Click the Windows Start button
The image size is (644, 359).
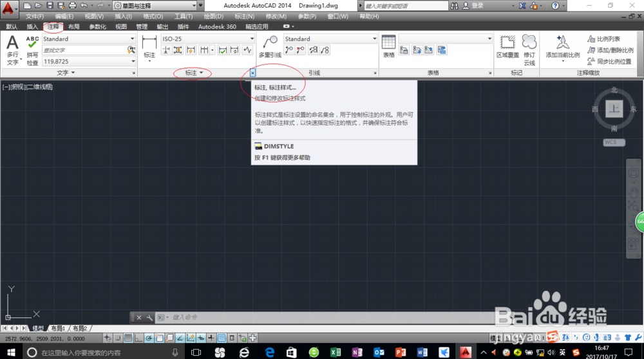tap(11, 353)
